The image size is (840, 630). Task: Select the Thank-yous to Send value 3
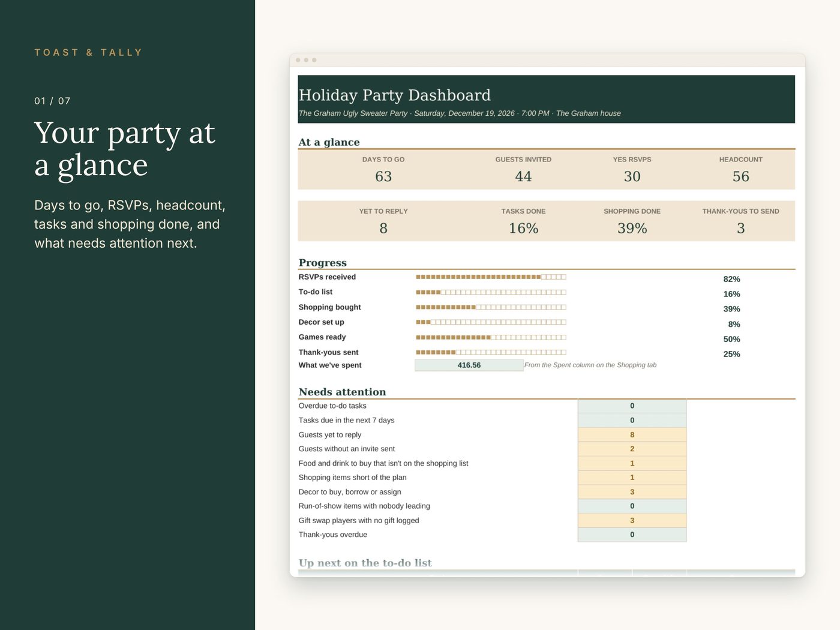(x=740, y=228)
